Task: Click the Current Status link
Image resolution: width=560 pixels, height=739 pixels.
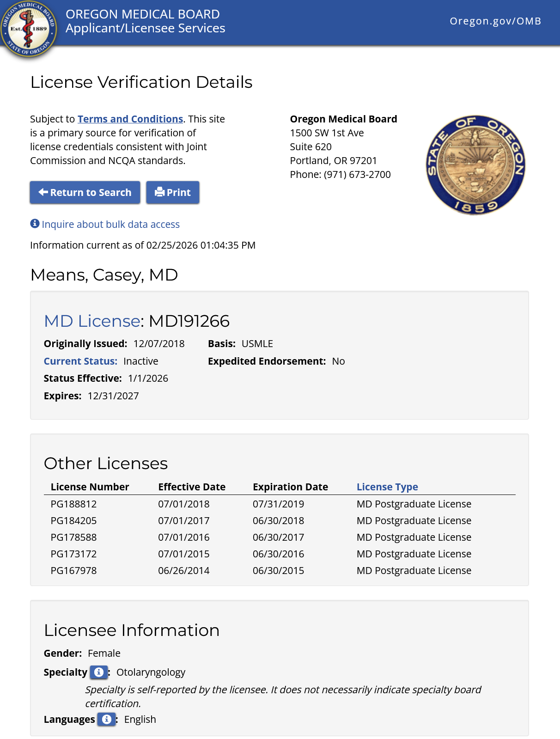Action: (x=80, y=361)
